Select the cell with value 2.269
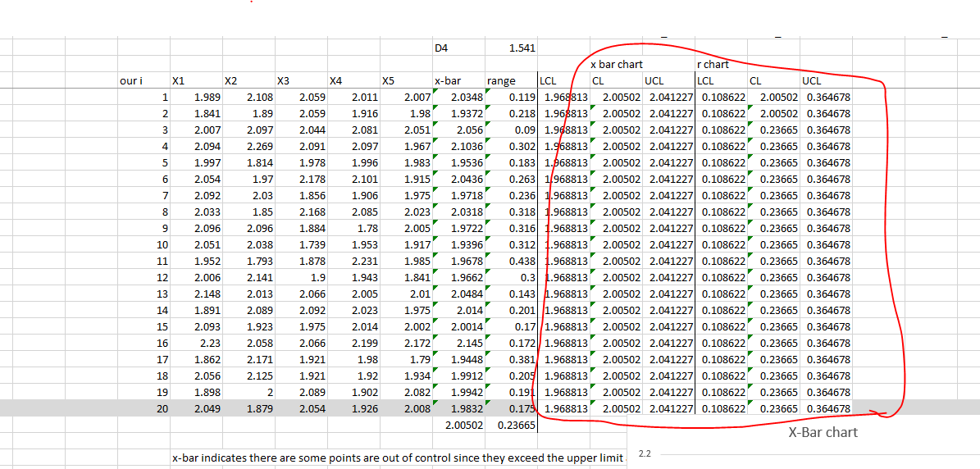This screenshot has height=469, width=980. click(x=248, y=147)
